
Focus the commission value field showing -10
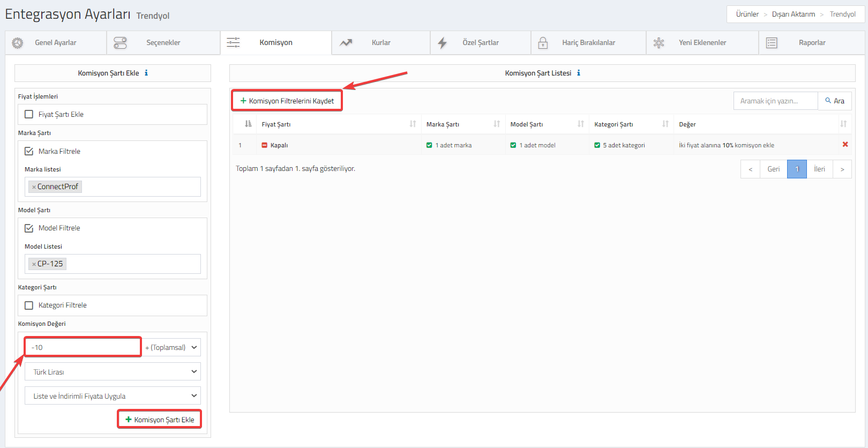[83, 347]
